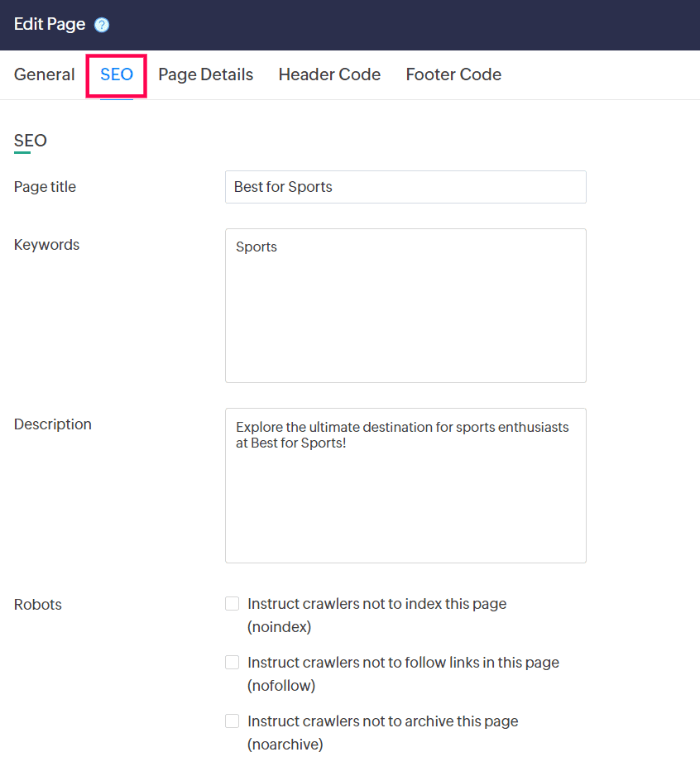Switch to the General tab

44,74
